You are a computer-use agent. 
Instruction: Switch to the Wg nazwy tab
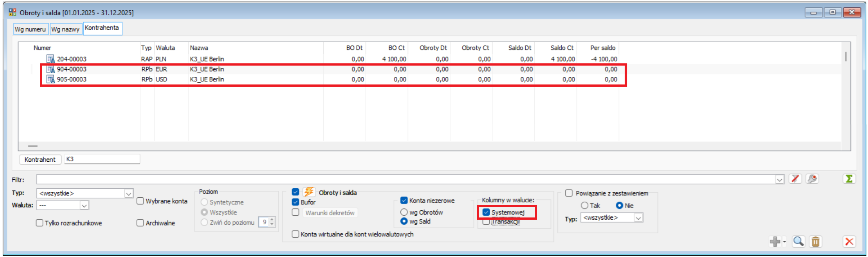click(65, 29)
